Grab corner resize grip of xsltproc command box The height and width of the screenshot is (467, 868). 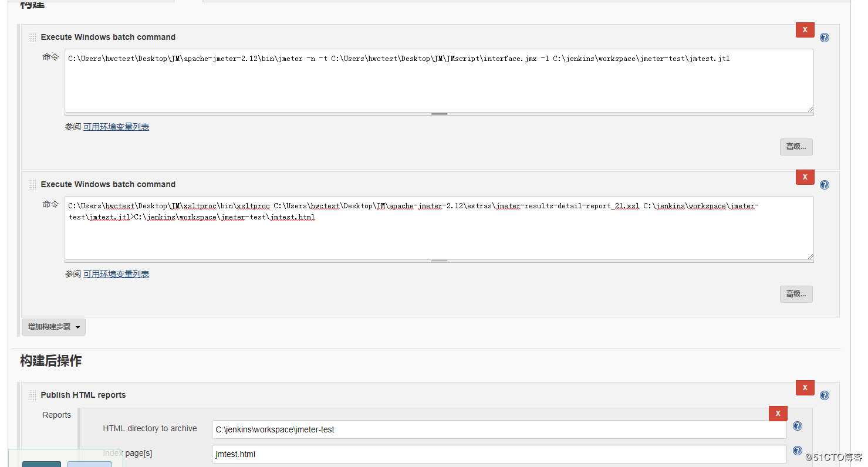coord(810,256)
